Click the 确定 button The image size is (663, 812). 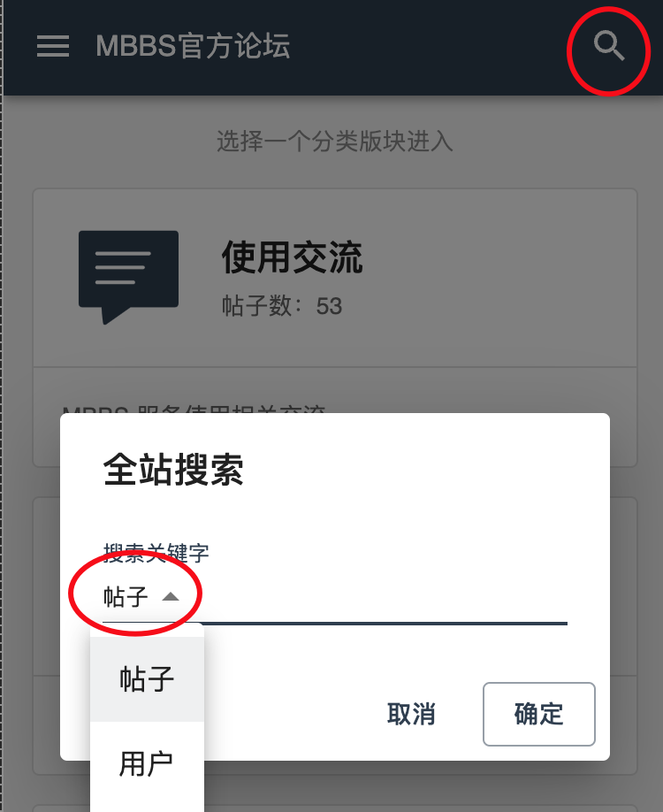coord(538,714)
